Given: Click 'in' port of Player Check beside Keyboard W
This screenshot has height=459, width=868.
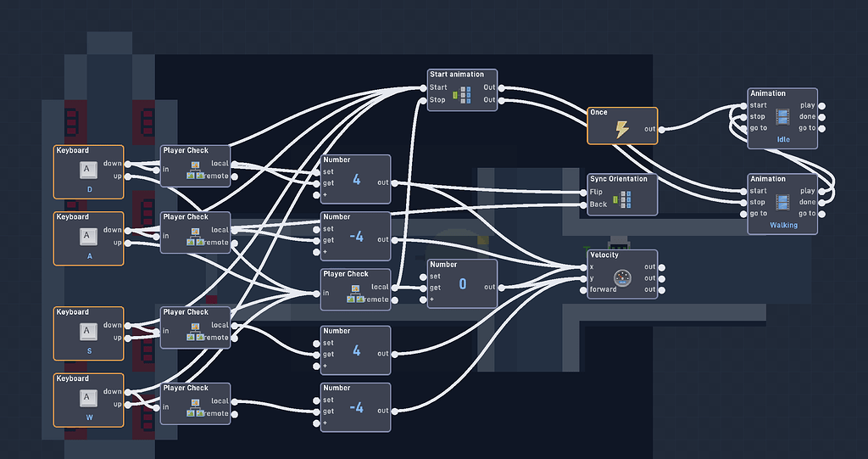Looking at the screenshot, I should (157, 407).
